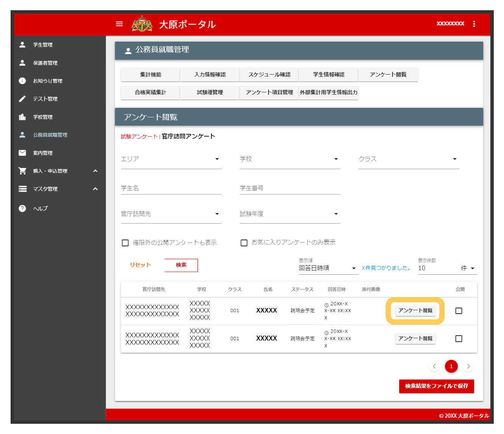The height and width of the screenshot is (434, 504).
Task: Select the テスト管理 pencil icon
Action: 22,99
